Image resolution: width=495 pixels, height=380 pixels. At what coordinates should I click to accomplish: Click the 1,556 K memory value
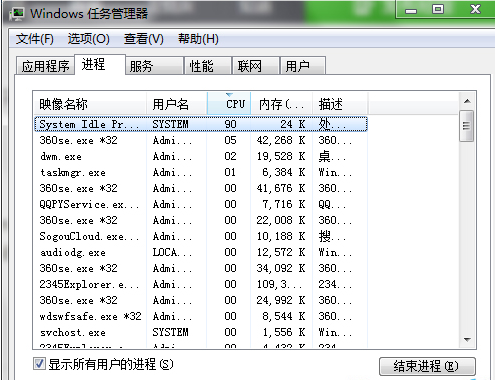[x=284, y=332]
